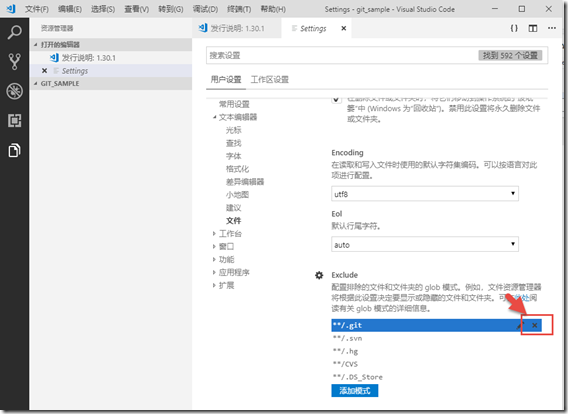Screen dimensions: 568x414
Task: Open the Extensions view icon
Action: [x=14, y=121]
